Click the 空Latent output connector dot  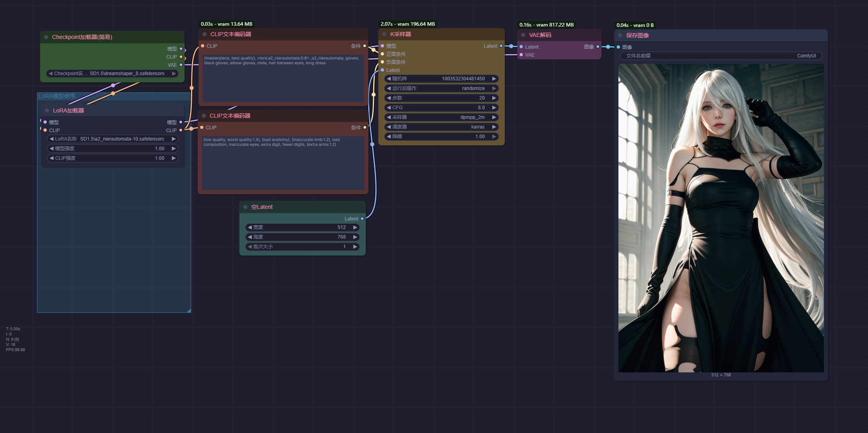tap(362, 219)
